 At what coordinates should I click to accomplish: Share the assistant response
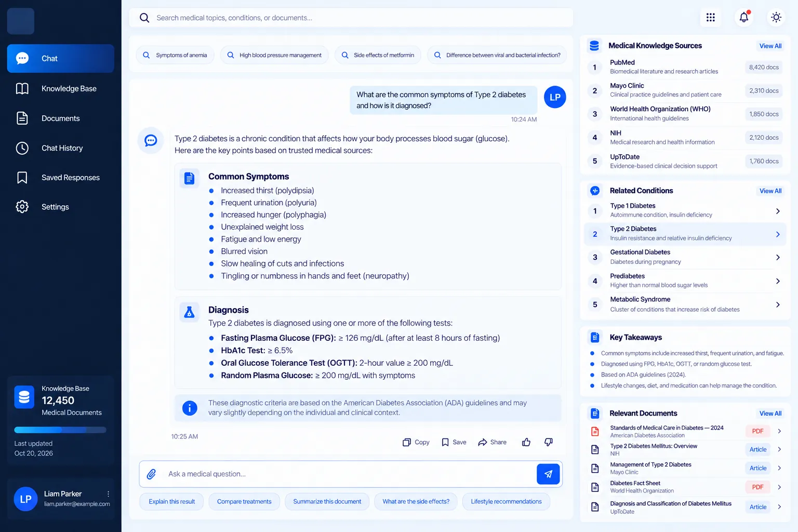pyautogui.click(x=492, y=442)
